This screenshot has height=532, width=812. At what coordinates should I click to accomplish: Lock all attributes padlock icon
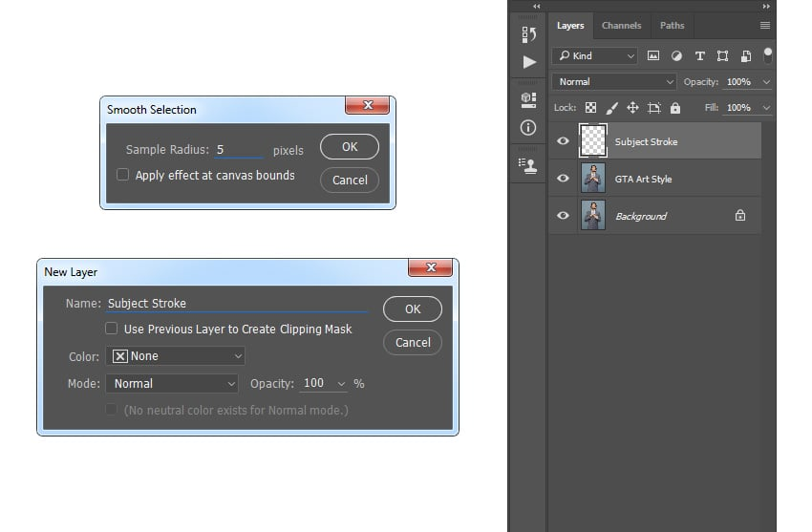pyautogui.click(x=675, y=108)
